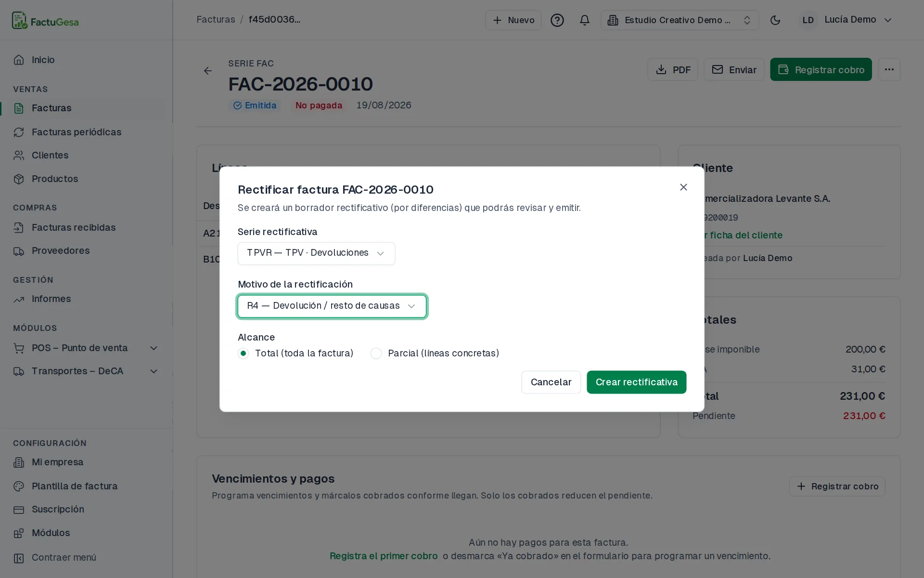Download the invoice PDF
Image resolution: width=924 pixels, height=578 pixels.
(x=673, y=69)
